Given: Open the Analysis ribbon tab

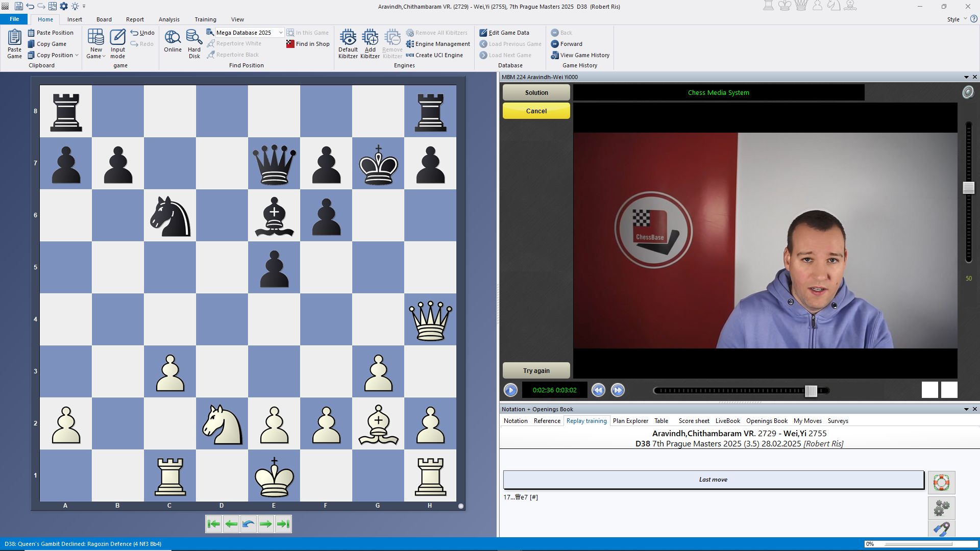Looking at the screenshot, I should click(x=169, y=19).
